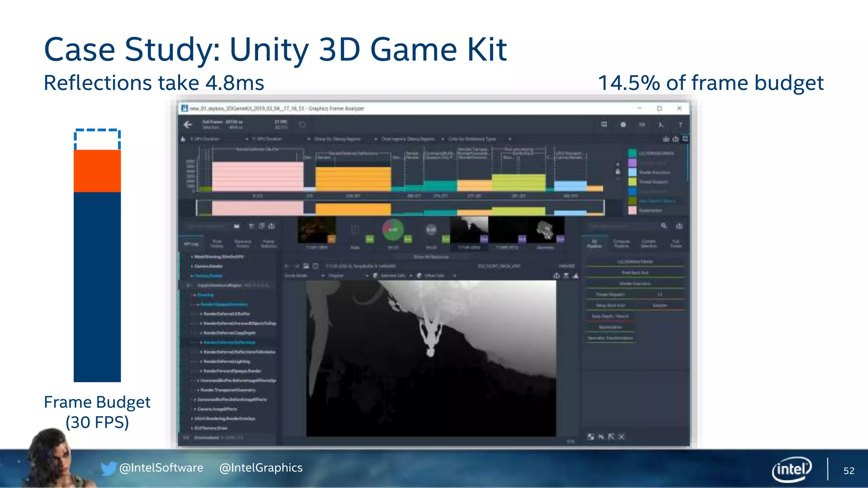Click the purple legend color swatch
The image size is (868, 488).
coord(632,163)
